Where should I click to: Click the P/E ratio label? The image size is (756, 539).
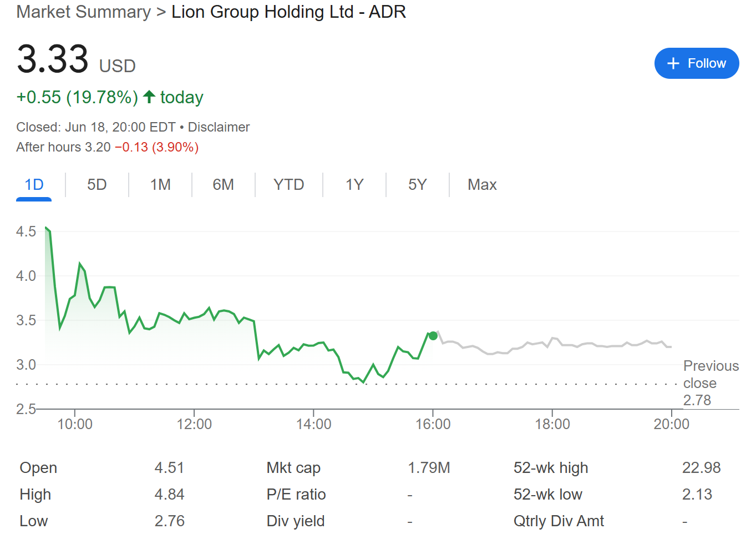click(x=296, y=495)
